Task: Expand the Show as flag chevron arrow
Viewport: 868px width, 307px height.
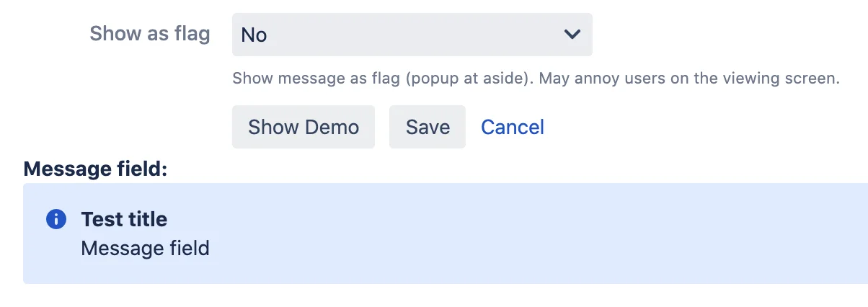Action: tap(572, 34)
